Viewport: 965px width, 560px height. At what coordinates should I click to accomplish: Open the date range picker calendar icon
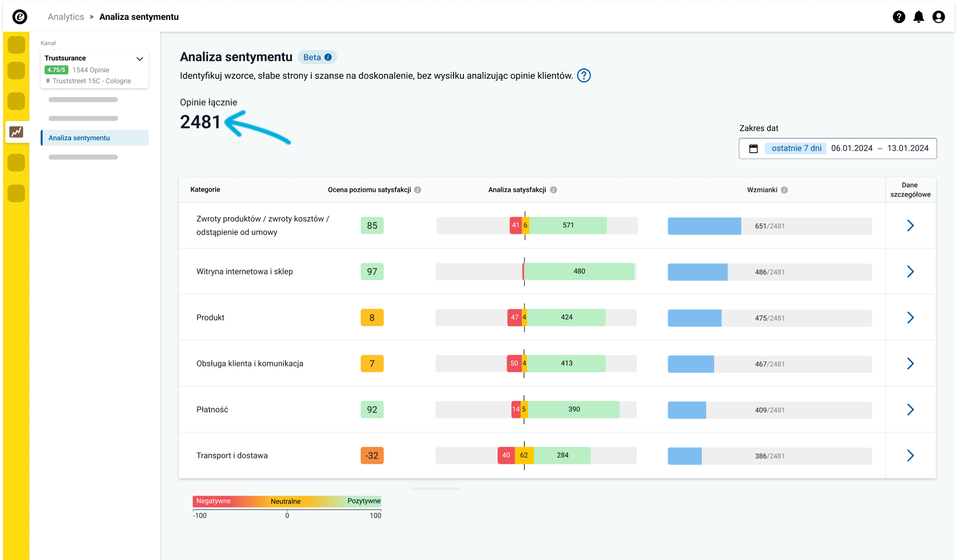point(753,148)
